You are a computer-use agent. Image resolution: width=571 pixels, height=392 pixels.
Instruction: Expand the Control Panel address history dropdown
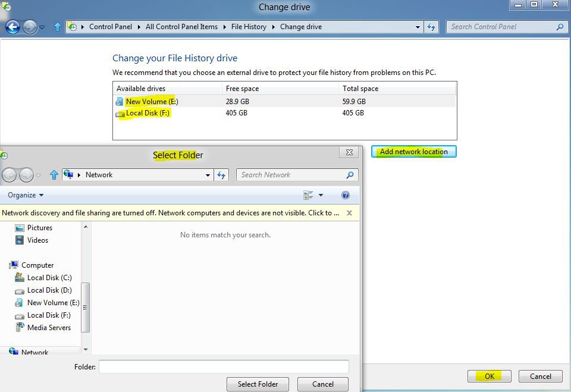click(418, 27)
